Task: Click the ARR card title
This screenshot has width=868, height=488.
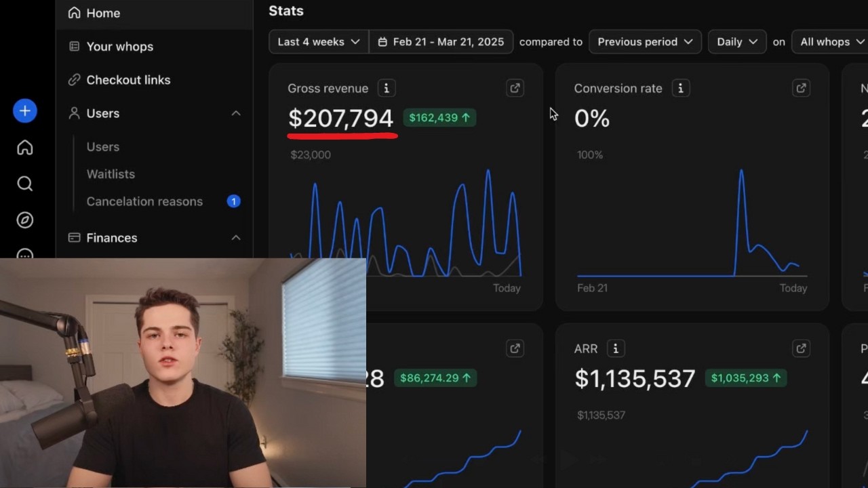Action: pos(586,348)
